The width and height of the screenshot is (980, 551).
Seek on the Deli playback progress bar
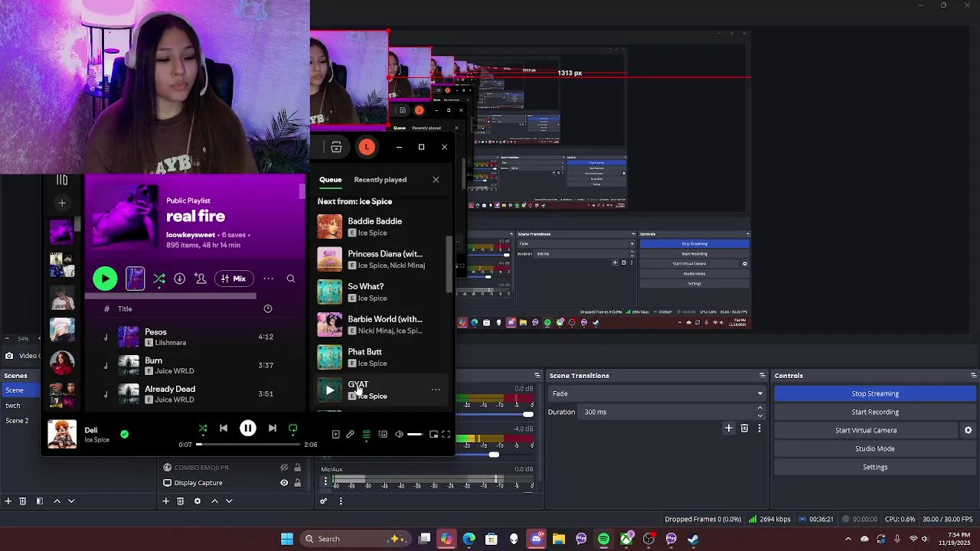(248, 445)
